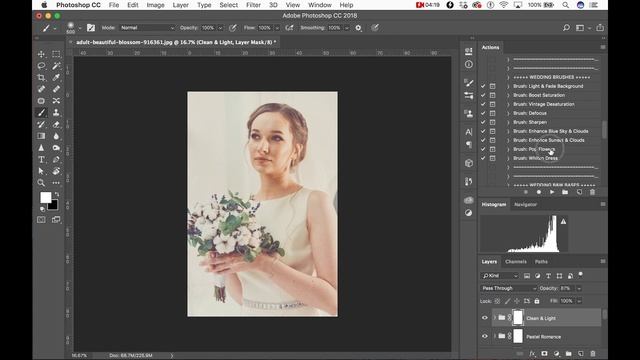The width and height of the screenshot is (640, 360).
Task: Switch to the Paths tab
Action: tap(541, 262)
